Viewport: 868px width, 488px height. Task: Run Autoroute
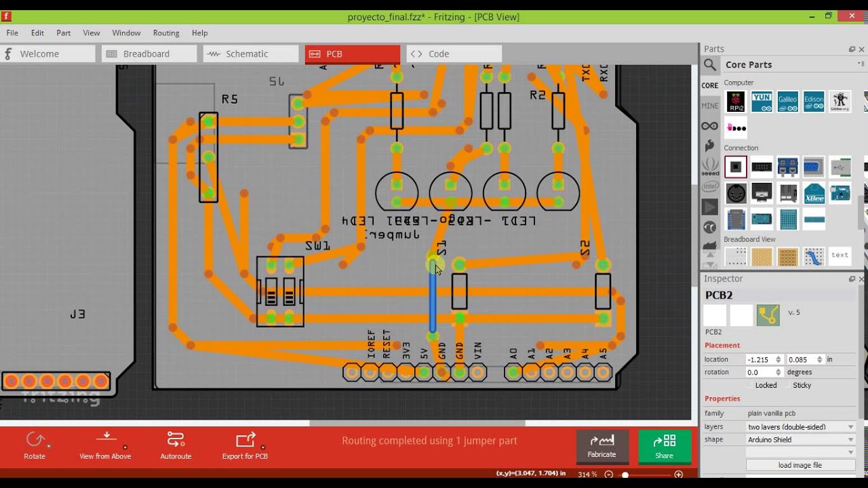coord(176,445)
